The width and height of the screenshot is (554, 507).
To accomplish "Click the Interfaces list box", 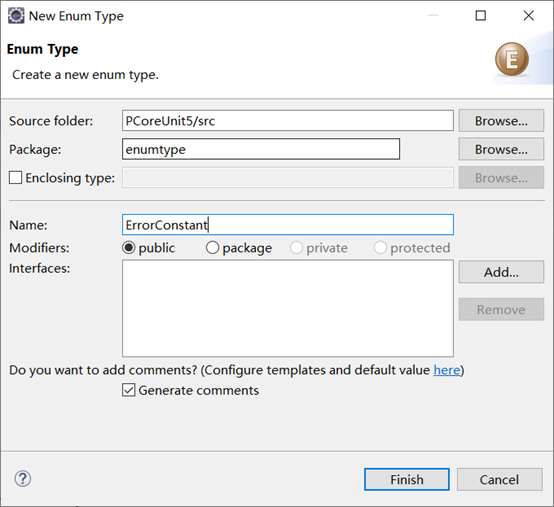I will pos(288,308).
